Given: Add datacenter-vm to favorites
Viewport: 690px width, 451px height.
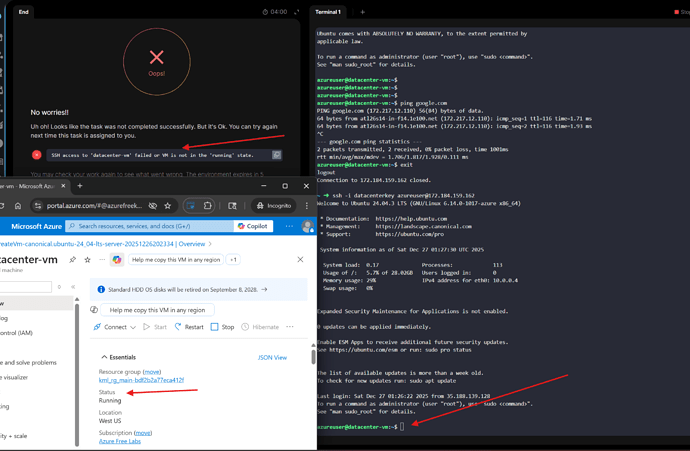Looking at the screenshot, I should click(x=88, y=260).
